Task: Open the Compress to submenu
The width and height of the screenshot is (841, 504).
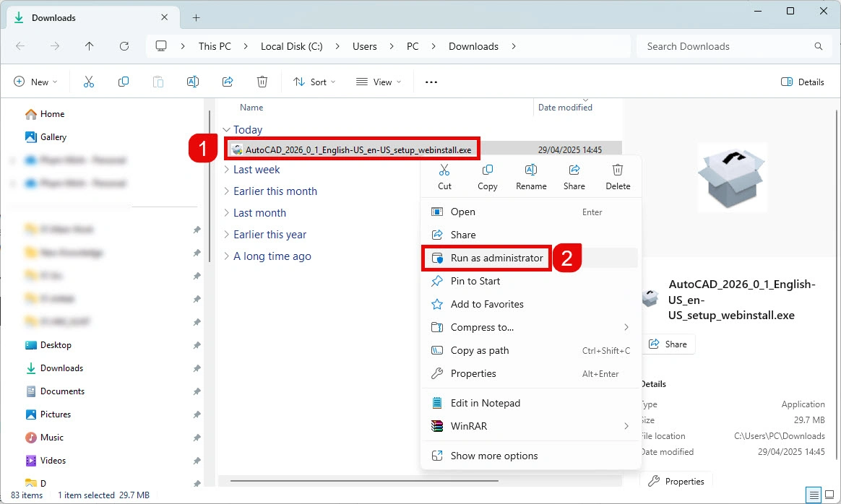Action: pos(531,327)
